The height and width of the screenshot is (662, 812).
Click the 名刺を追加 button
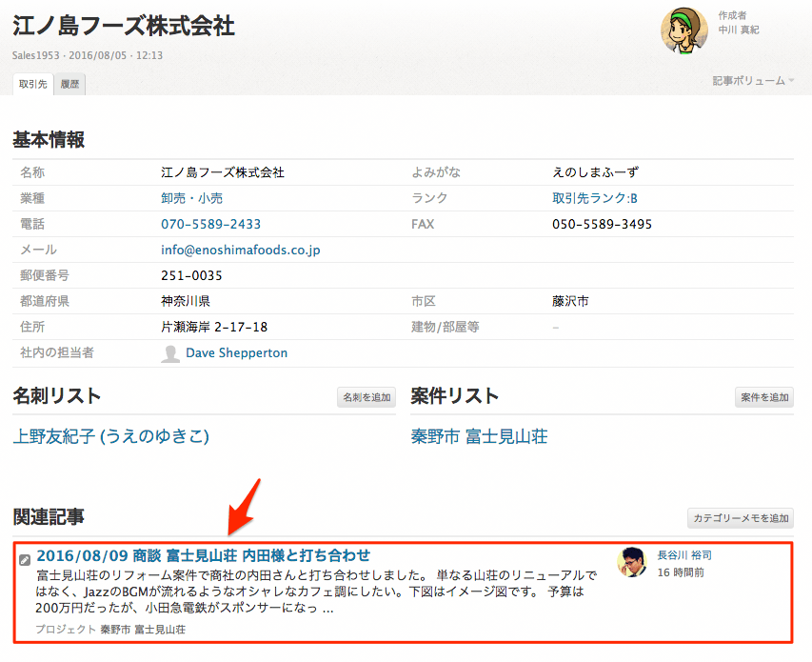[366, 397]
